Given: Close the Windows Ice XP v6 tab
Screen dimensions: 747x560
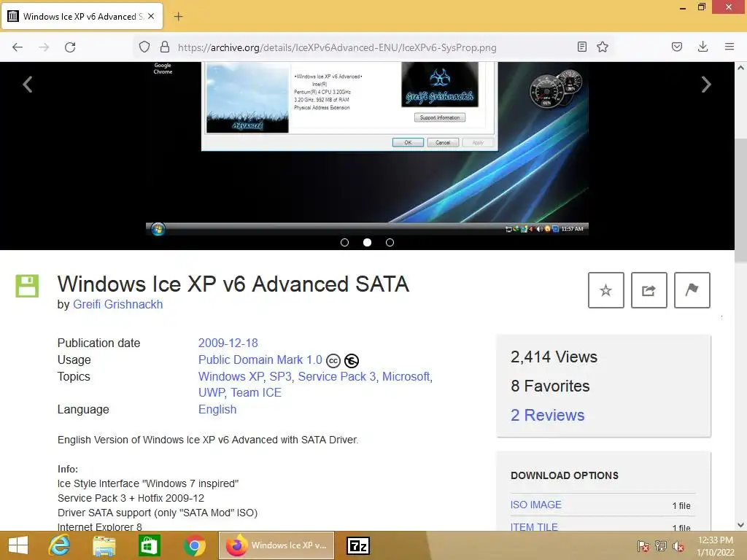Looking at the screenshot, I should pos(151,16).
